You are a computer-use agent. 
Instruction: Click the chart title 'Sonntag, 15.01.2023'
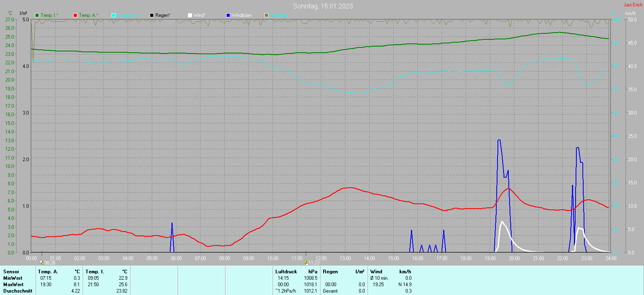coord(323,6)
